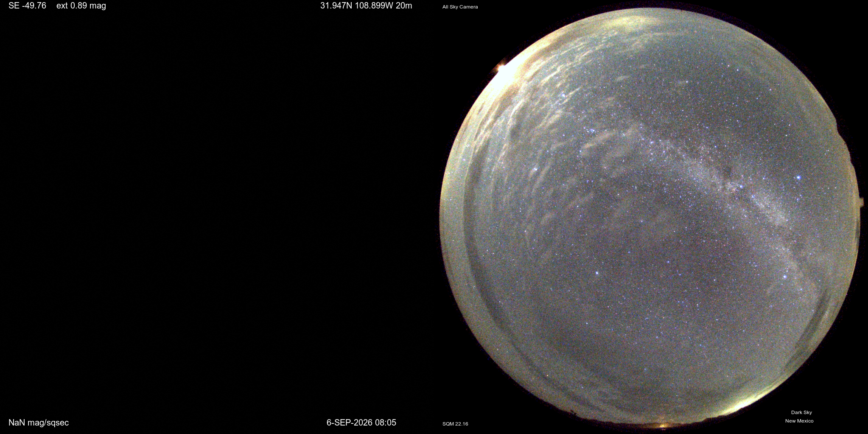868x434 pixels.
Task: Click the bright light glare on dome's upper-left edge
Action: (505, 71)
